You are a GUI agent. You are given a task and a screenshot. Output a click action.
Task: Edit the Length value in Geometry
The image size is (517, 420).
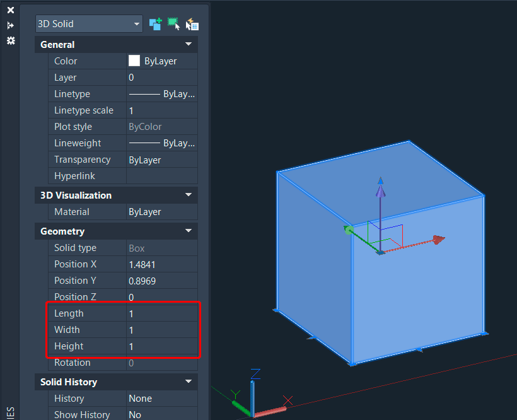click(x=162, y=313)
